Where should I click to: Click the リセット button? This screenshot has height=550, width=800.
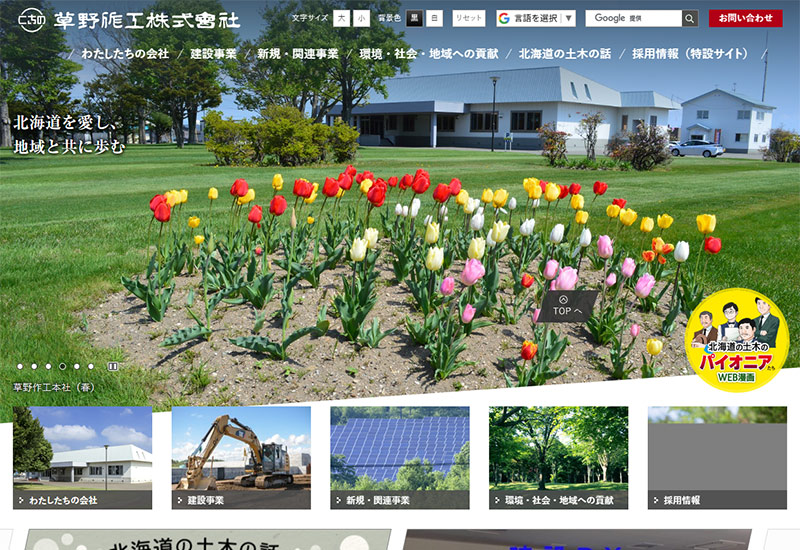point(468,18)
